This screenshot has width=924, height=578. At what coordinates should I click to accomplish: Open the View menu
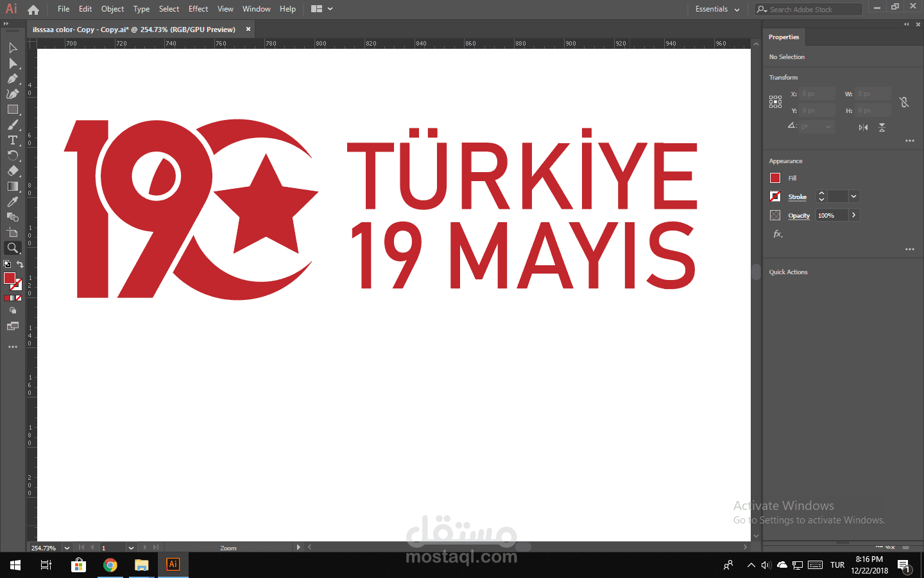click(225, 9)
